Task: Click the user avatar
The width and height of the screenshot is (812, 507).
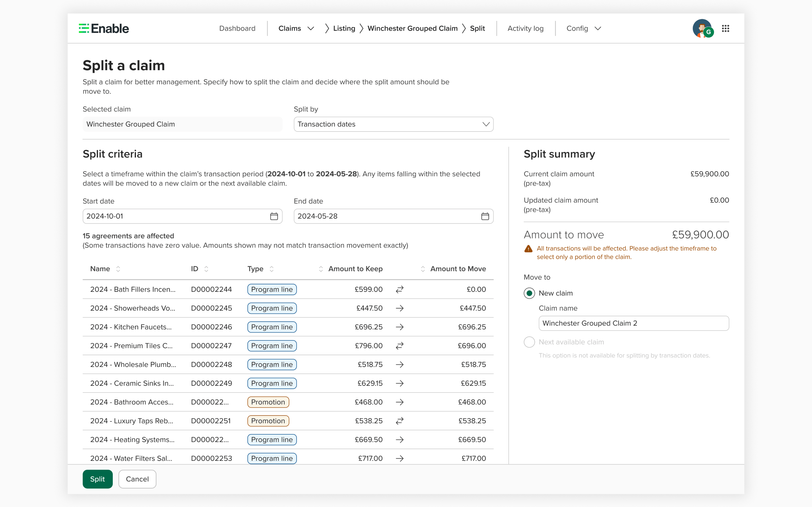Action: pyautogui.click(x=703, y=28)
